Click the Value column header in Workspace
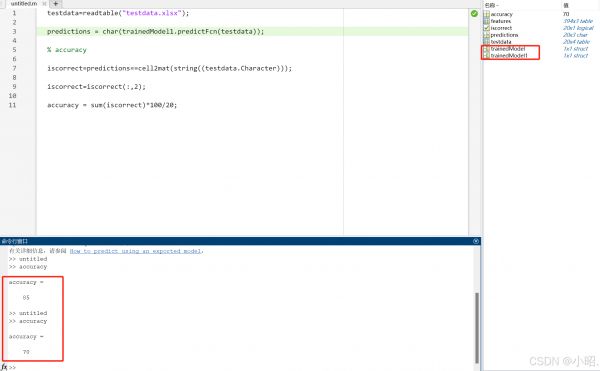 566,5
